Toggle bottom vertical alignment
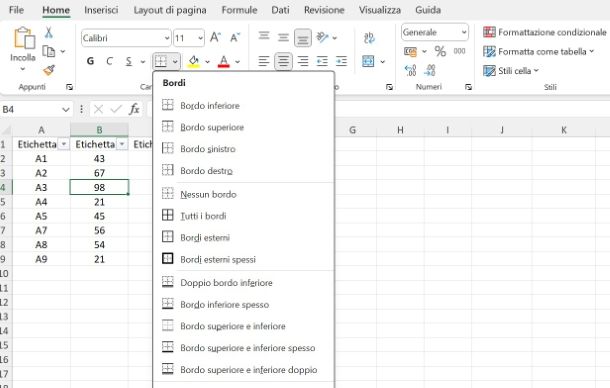The width and height of the screenshot is (610, 388). pyautogui.click(x=303, y=38)
